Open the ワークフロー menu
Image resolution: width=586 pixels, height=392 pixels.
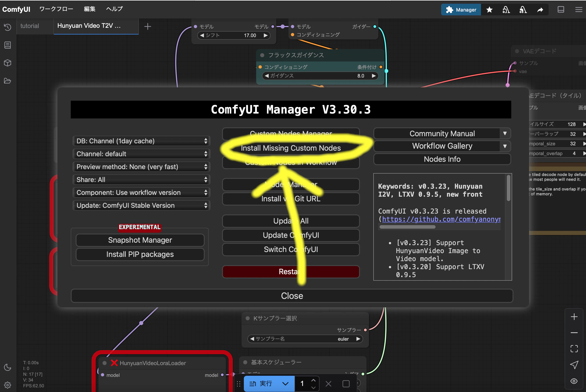pos(56,9)
